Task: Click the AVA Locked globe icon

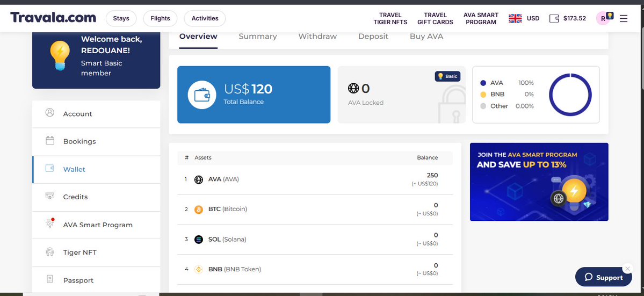Action: pos(353,88)
